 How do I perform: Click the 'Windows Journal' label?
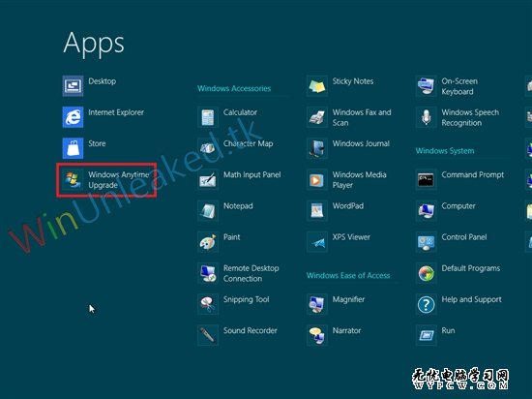(x=361, y=143)
